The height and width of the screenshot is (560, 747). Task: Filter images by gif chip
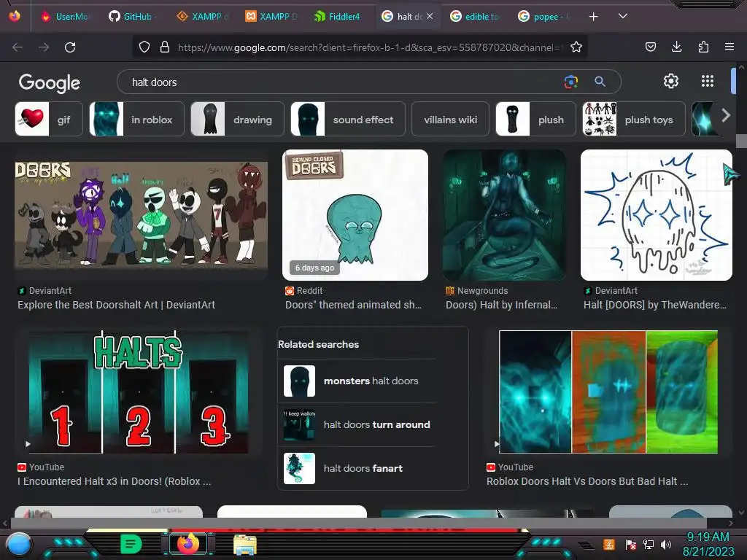pyautogui.click(x=49, y=119)
